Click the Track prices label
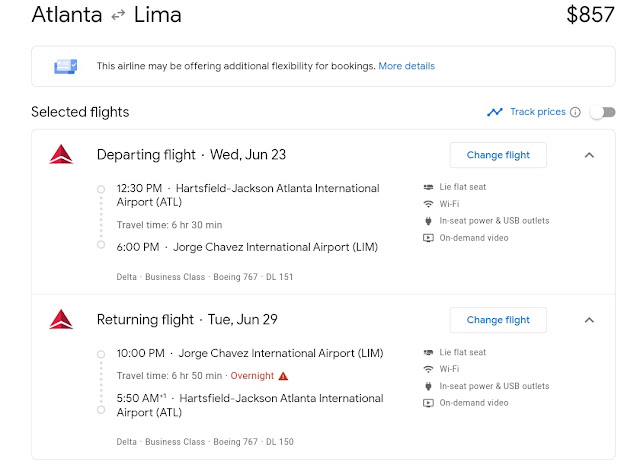The width and height of the screenshot is (640, 468). 538,112
